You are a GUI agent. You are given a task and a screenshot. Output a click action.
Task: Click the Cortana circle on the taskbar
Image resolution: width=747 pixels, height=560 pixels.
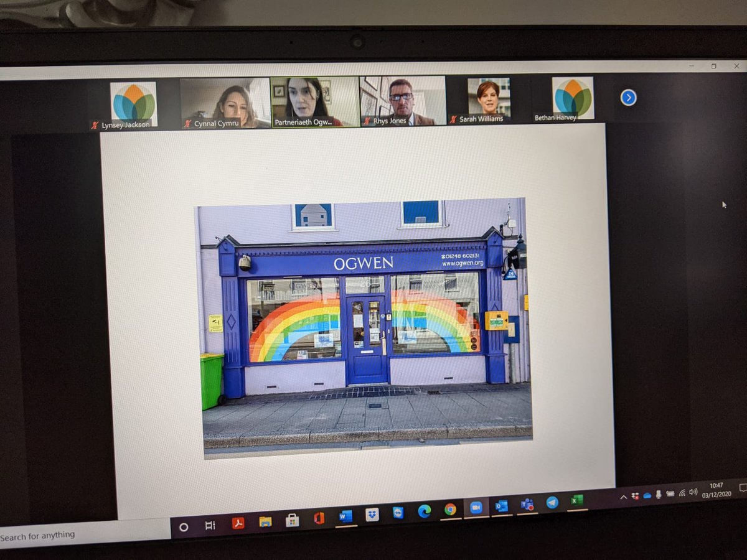tap(184, 527)
